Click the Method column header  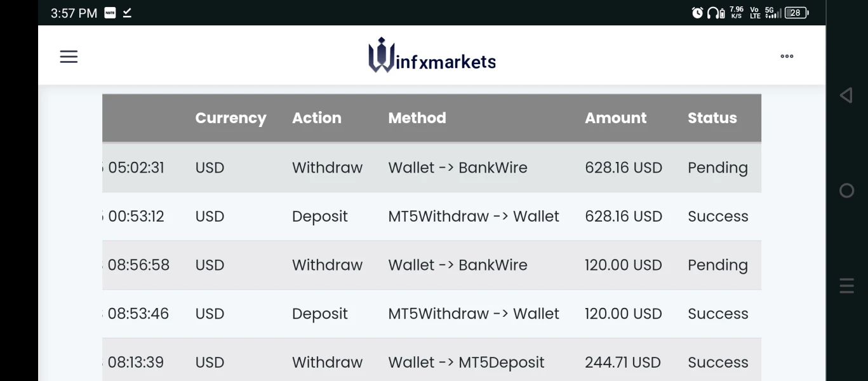coord(417,118)
